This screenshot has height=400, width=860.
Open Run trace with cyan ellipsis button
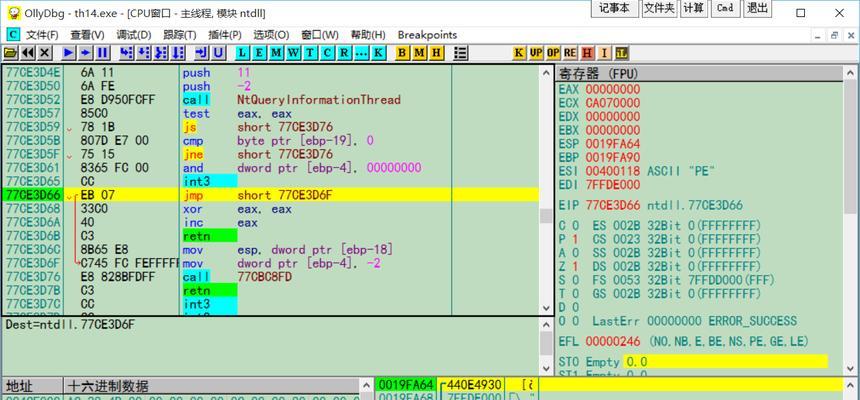[x=361, y=53]
